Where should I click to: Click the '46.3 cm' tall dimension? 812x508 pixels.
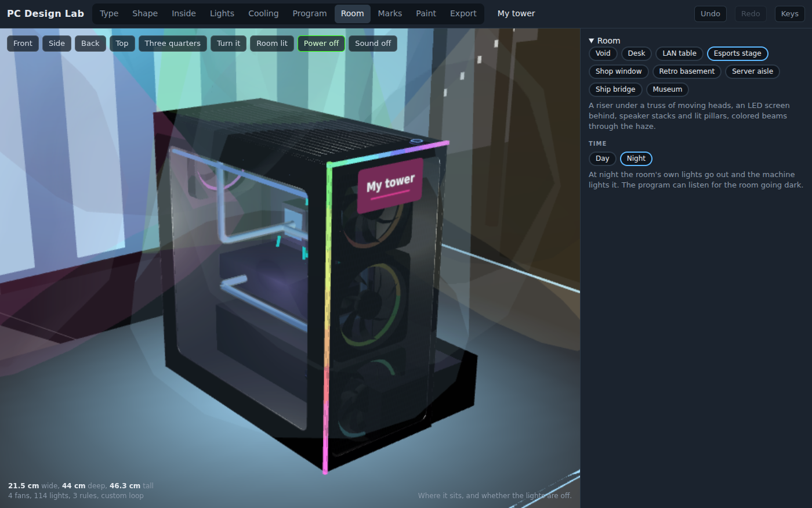[x=125, y=486]
